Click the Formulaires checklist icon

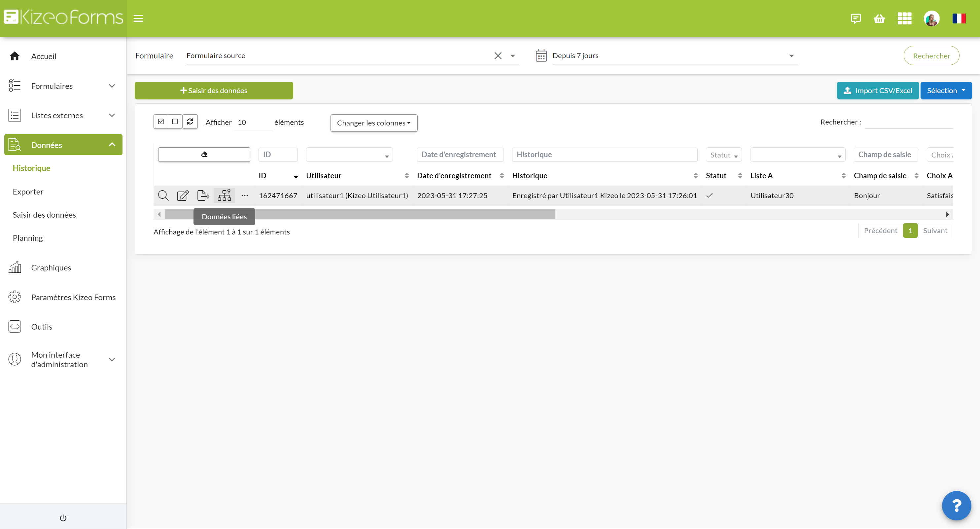(x=15, y=86)
